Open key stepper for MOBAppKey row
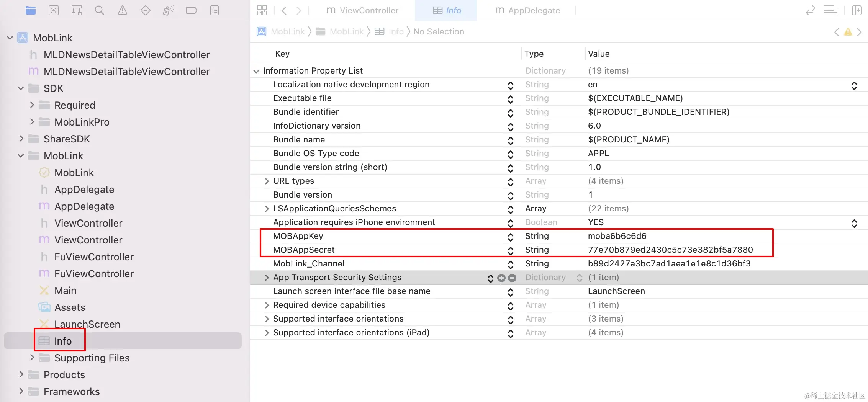 coord(510,237)
